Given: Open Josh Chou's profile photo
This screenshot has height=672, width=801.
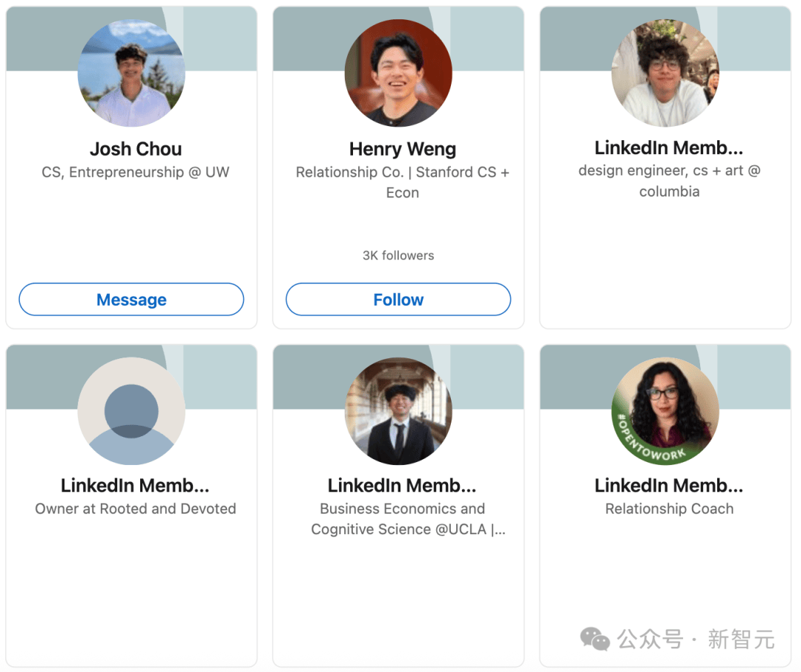Looking at the screenshot, I should [131, 73].
